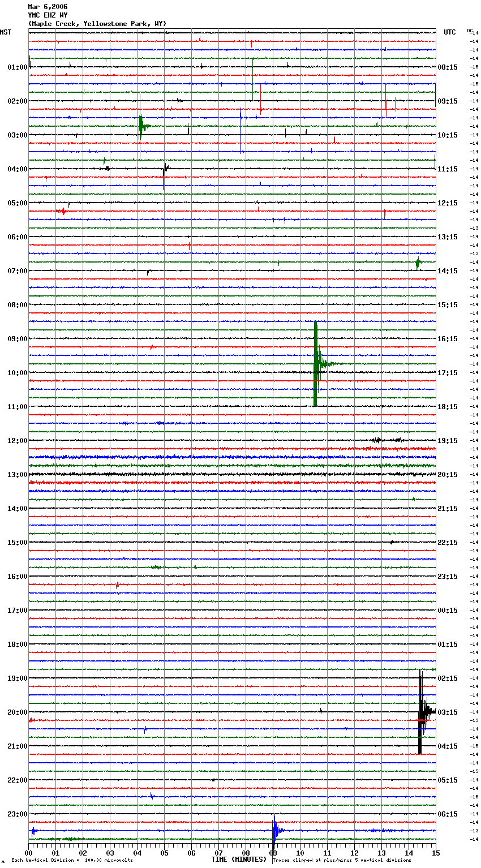Viewport: 481px width, 868px height.
Task: Select the MST time label '04:00'
Action: point(18,169)
